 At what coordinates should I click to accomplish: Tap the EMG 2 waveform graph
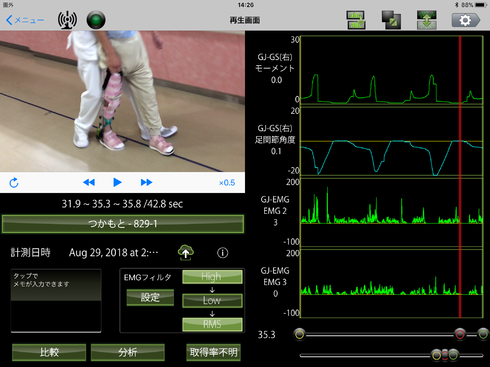pos(391,212)
